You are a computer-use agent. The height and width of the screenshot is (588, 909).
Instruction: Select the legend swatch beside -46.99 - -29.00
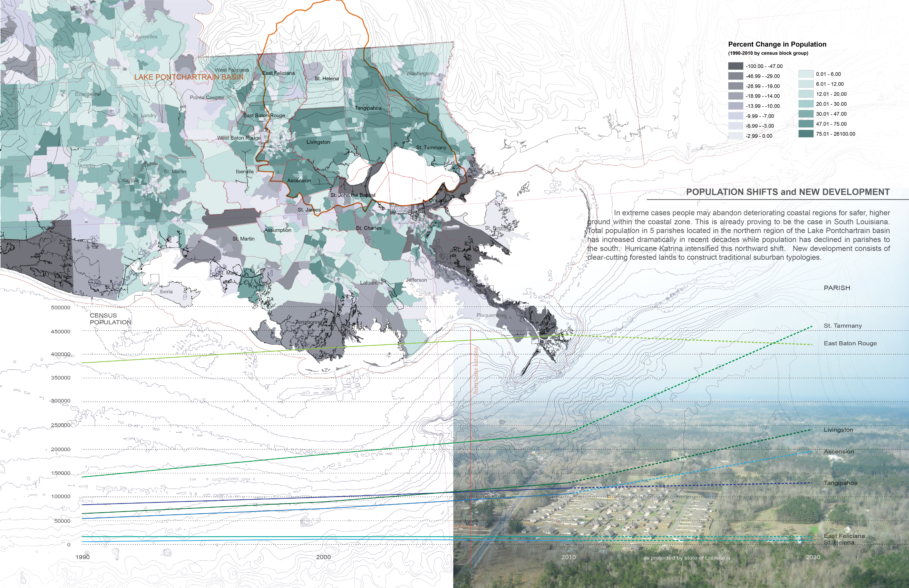pos(736,76)
